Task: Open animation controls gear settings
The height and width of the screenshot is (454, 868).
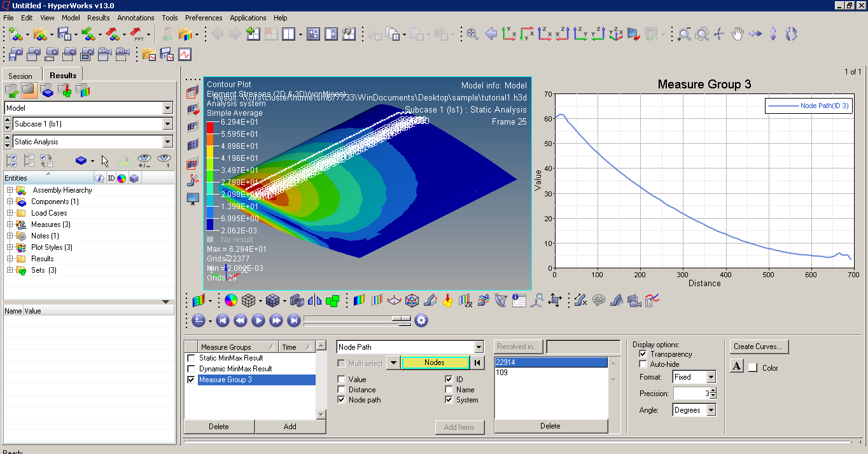Action: point(421,320)
